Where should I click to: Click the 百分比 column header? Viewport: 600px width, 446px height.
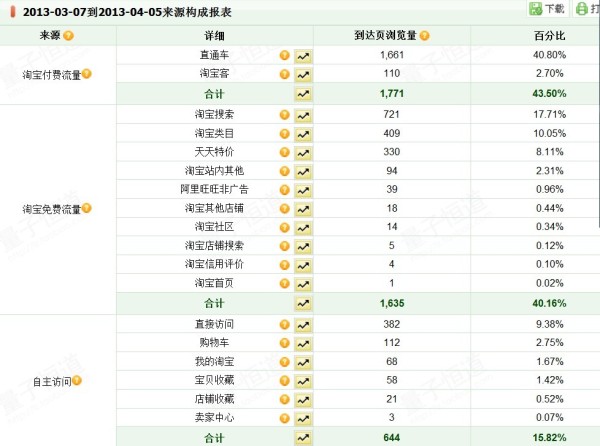549,36
